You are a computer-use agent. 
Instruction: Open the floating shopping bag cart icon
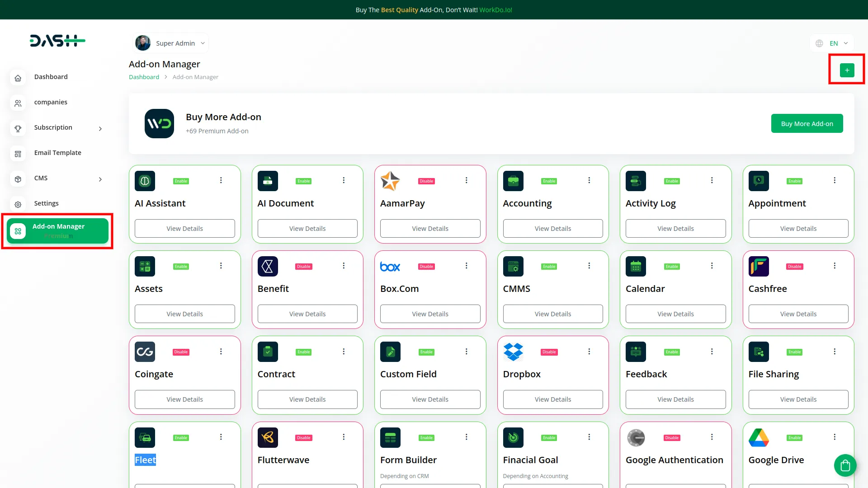(x=845, y=465)
